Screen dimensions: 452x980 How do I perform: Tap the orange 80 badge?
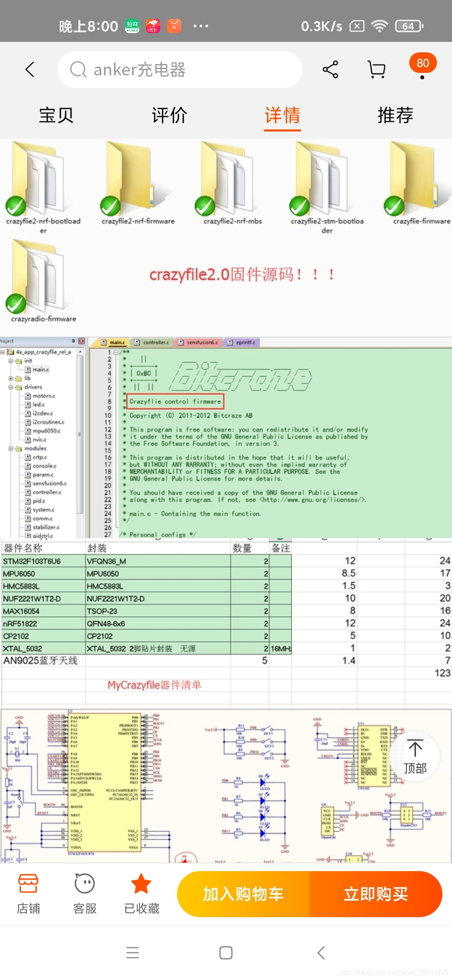[423, 63]
